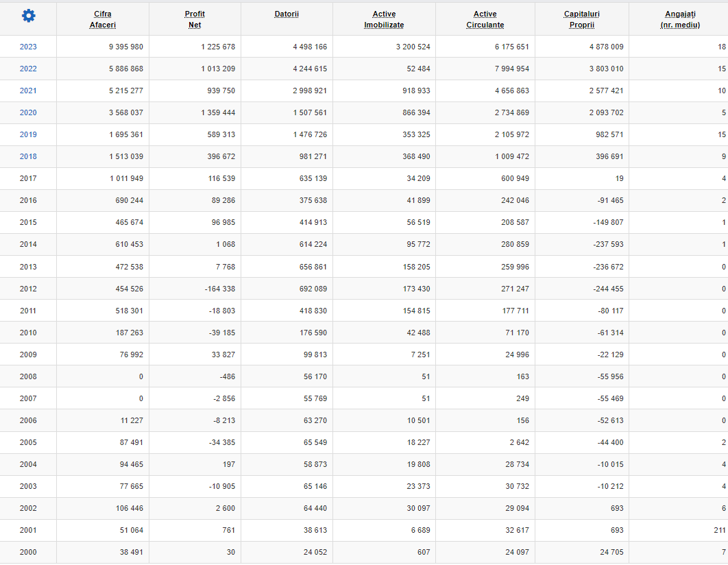Screen dimensions: 728x565
Task: Select the 9 395 980 turnover cell
Action: click(103, 47)
